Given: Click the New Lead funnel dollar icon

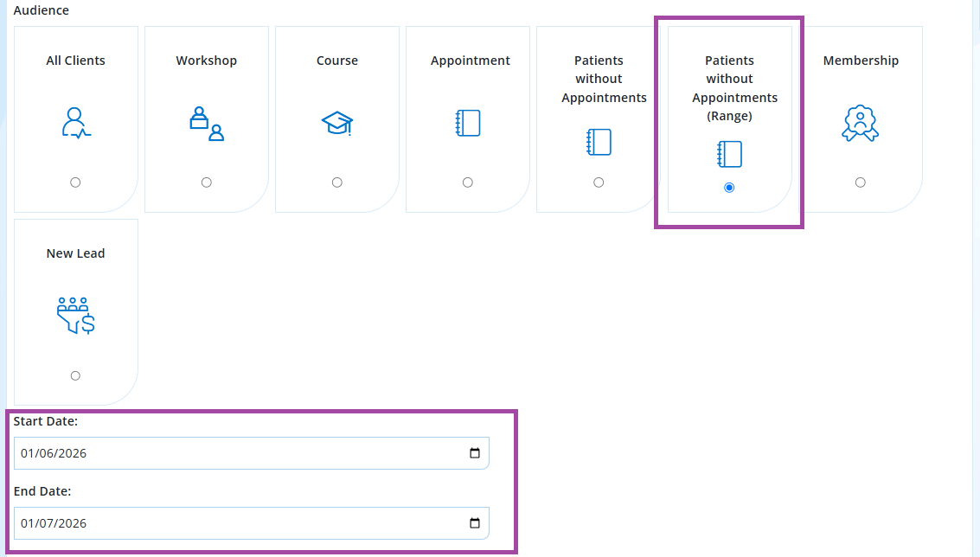Looking at the screenshot, I should pyautogui.click(x=75, y=316).
